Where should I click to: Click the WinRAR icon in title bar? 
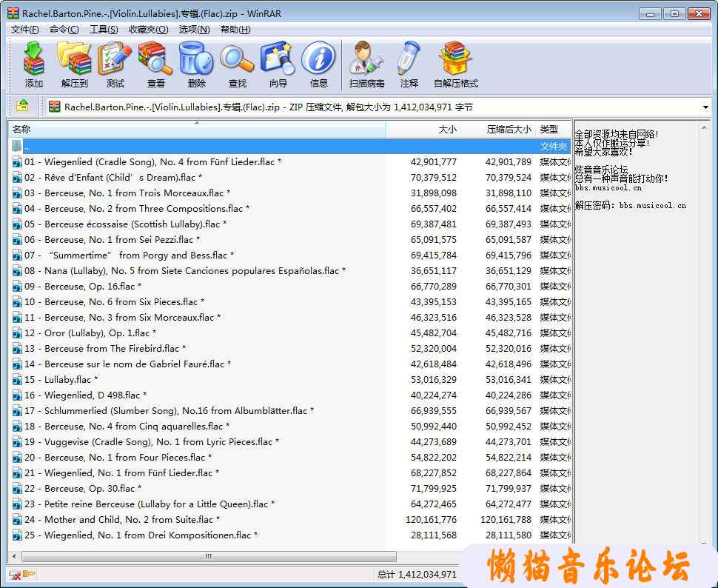(13, 13)
